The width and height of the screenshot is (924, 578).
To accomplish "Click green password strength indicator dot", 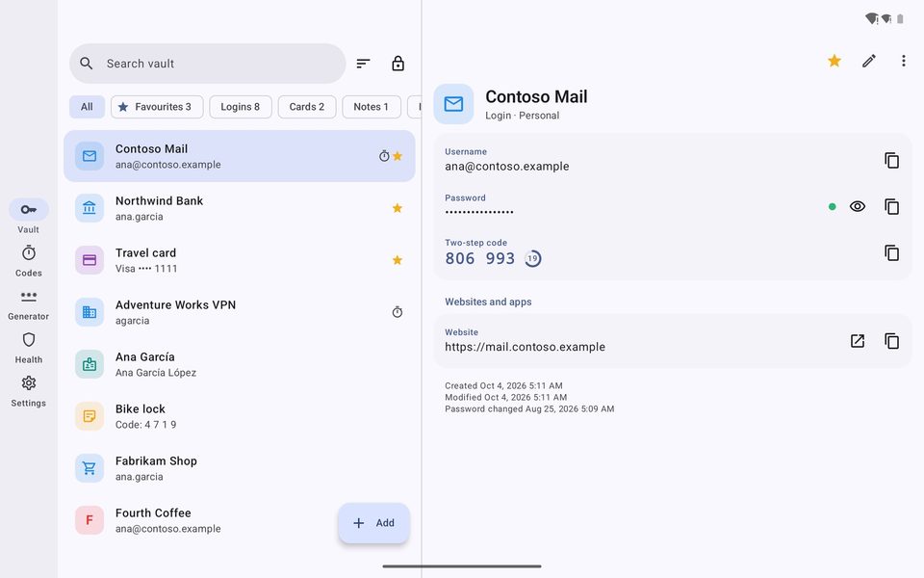I will click(x=832, y=206).
